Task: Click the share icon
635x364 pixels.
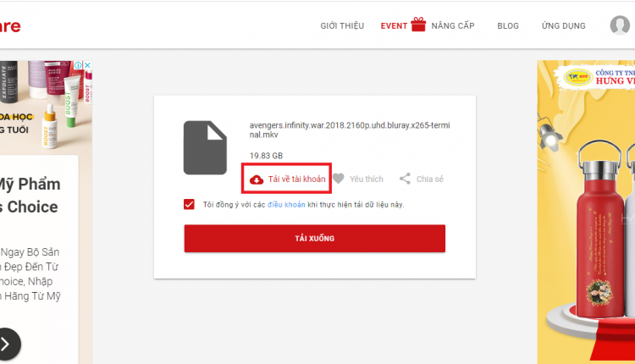Action: pos(405,179)
